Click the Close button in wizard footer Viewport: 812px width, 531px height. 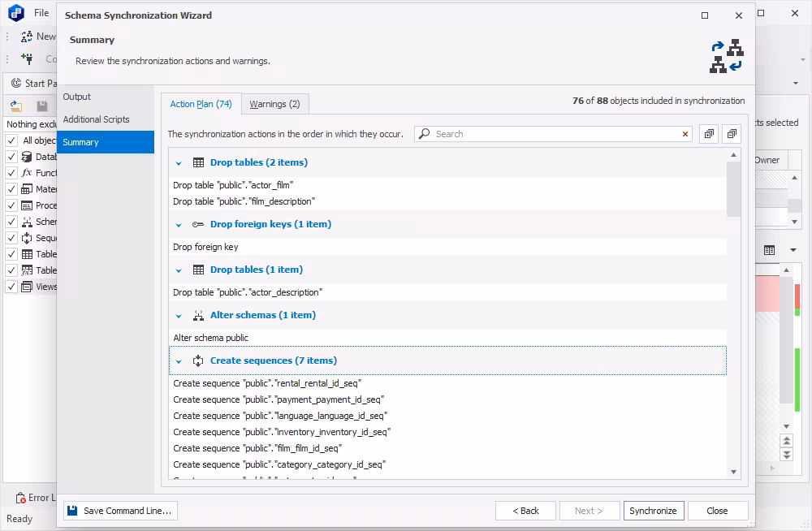click(x=717, y=511)
